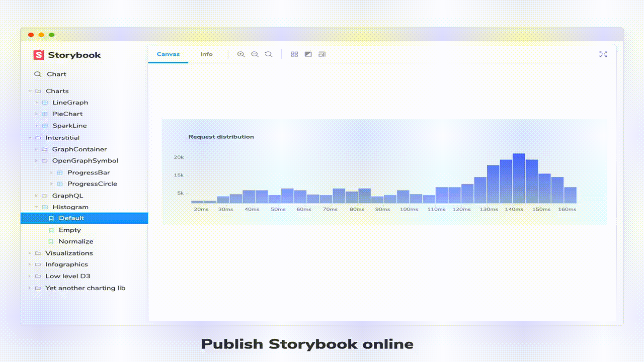Click the Infographics folder icon
Viewport: 644px width, 362px height.
coord(38,264)
